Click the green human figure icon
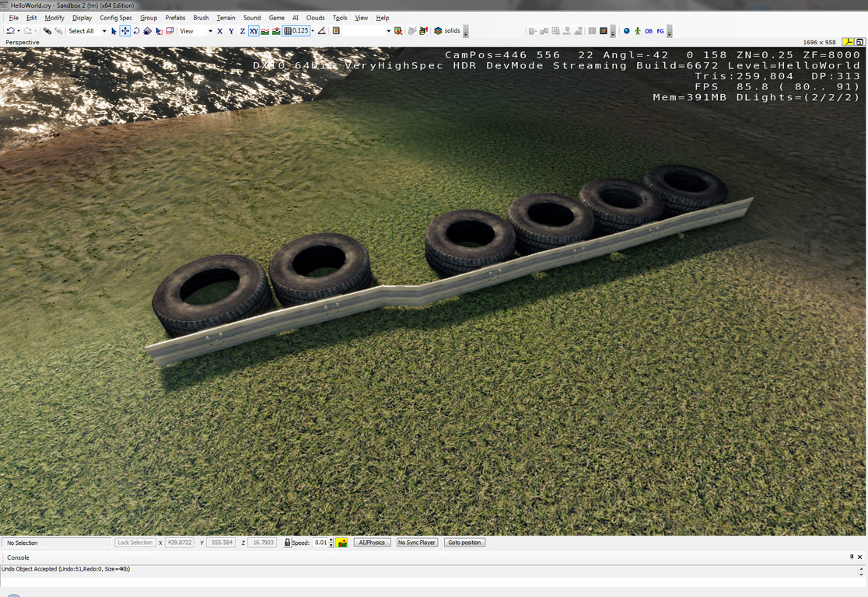 pyautogui.click(x=638, y=31)
